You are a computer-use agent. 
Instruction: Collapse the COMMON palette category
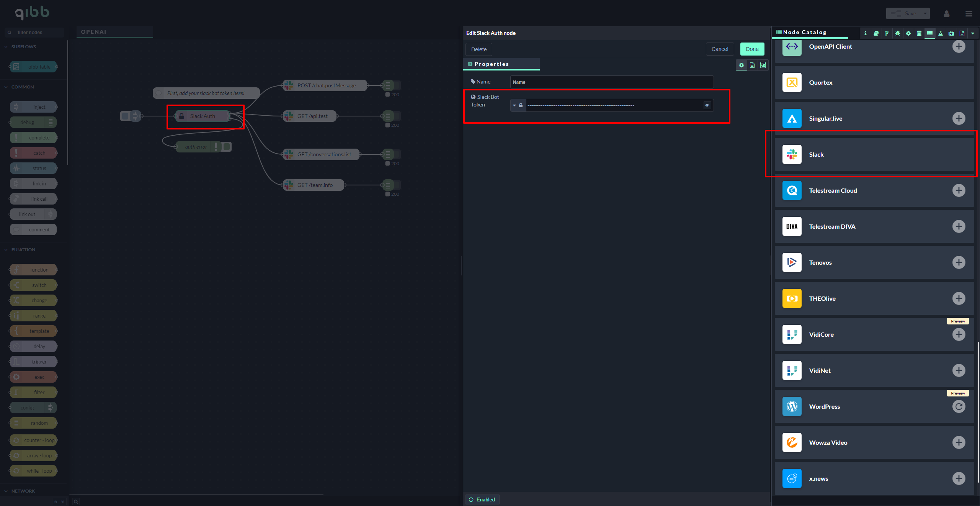(23, 87)
